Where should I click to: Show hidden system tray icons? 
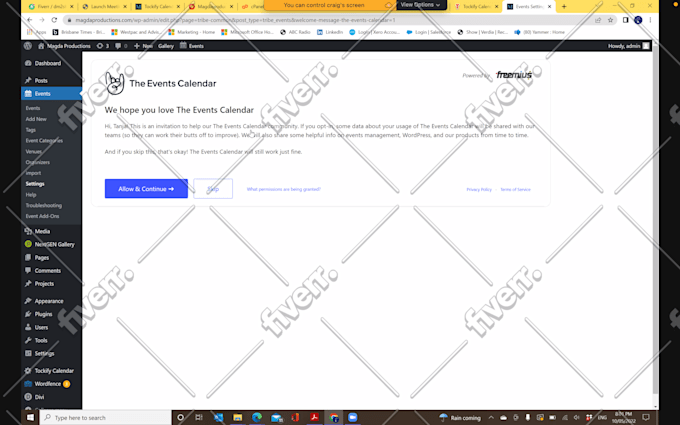pos(491,418)
